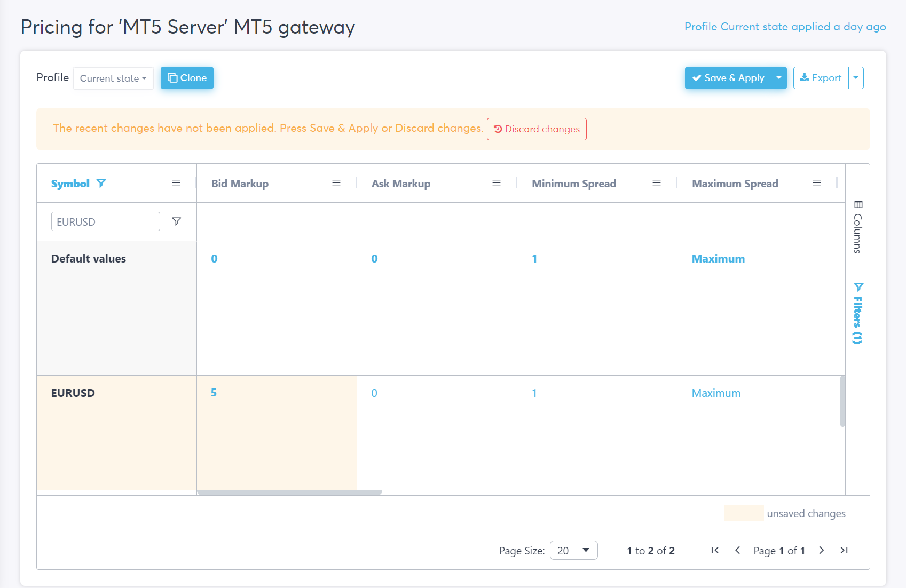Sort by Minimum Spread column header
The image size is (906, 588).
[x=574, y=184]
